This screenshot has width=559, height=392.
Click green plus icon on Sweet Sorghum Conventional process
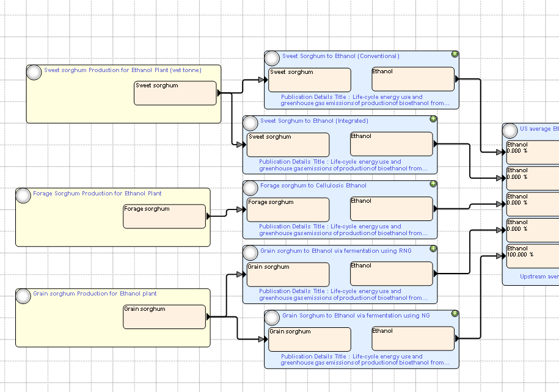[x=455, y=54]
